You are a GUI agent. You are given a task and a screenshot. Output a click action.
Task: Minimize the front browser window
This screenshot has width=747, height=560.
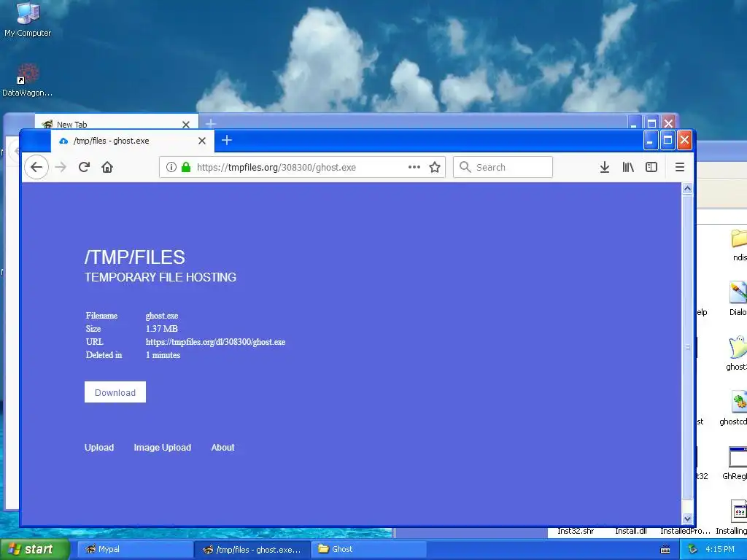[x=650, y=140]
